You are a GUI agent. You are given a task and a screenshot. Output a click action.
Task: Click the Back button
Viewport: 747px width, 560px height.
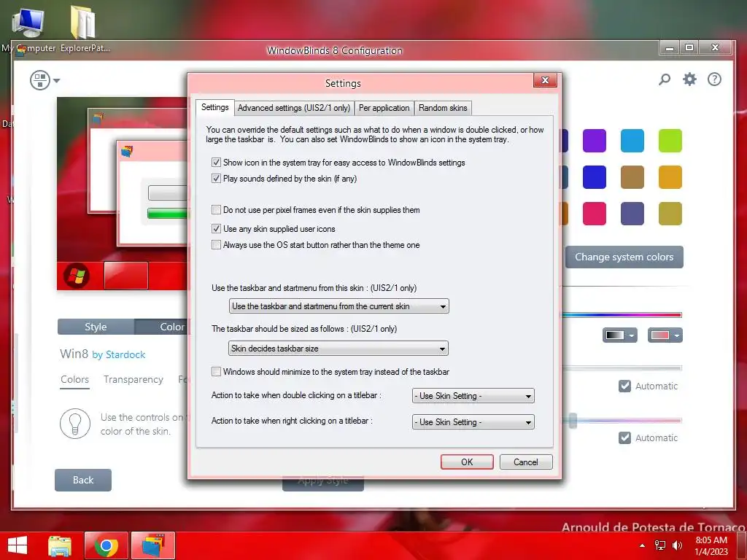(83, 480)
